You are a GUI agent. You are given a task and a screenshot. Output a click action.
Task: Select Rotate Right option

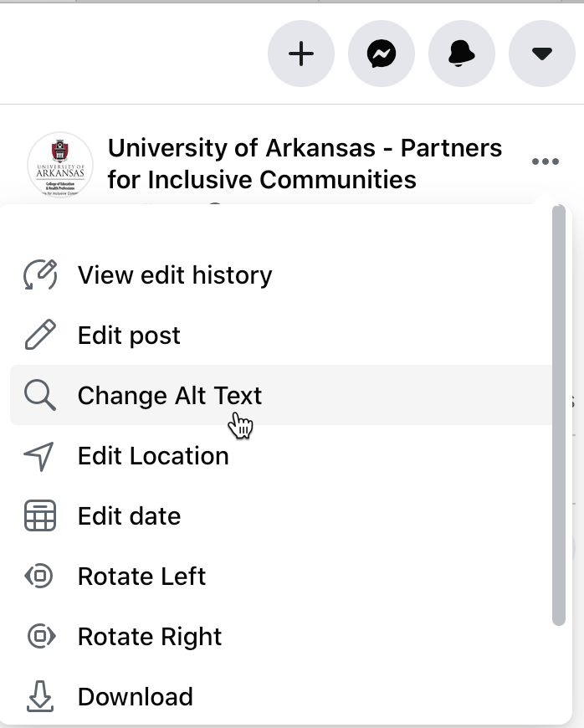coord(150,637)
